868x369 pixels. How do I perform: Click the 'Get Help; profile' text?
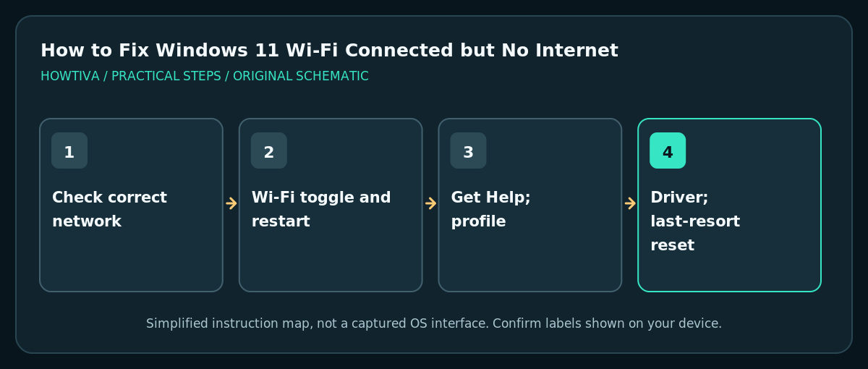pos(490,210)
